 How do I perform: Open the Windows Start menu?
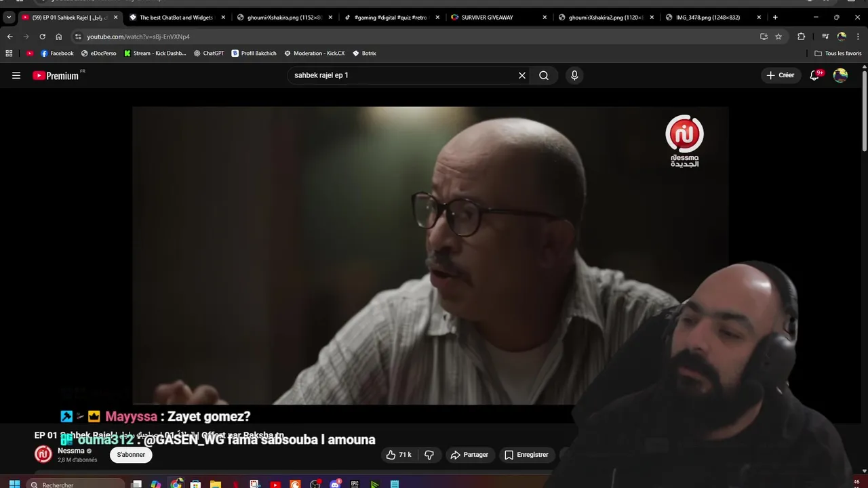pyautogui.click(x=14, y=484)
